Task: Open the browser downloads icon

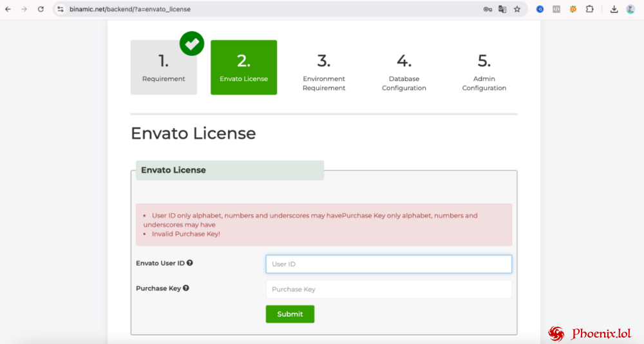Action: click(x=614, y=9)
